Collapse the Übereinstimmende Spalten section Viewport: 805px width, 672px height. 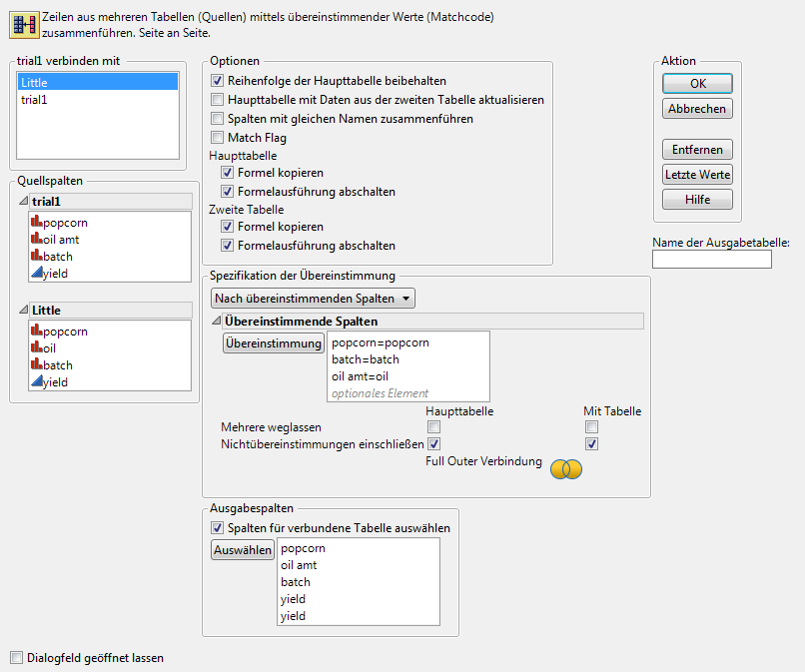pos(217,322)
